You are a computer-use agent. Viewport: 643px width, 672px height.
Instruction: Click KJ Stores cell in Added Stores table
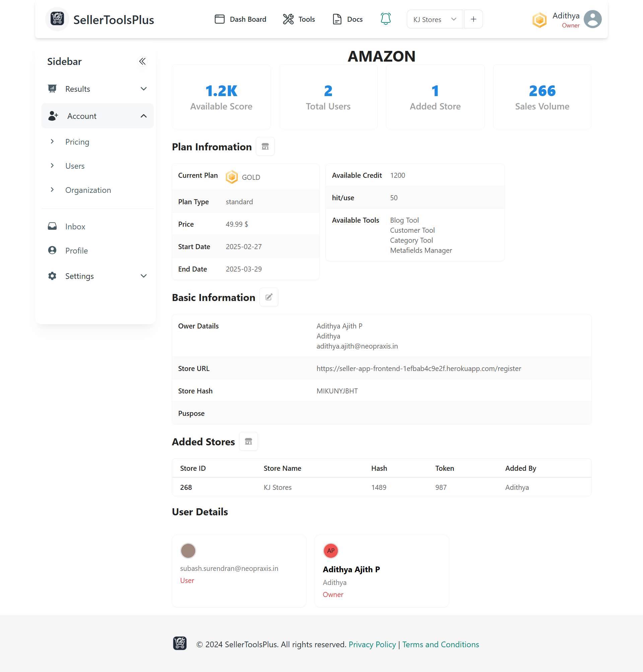(278, 487)
